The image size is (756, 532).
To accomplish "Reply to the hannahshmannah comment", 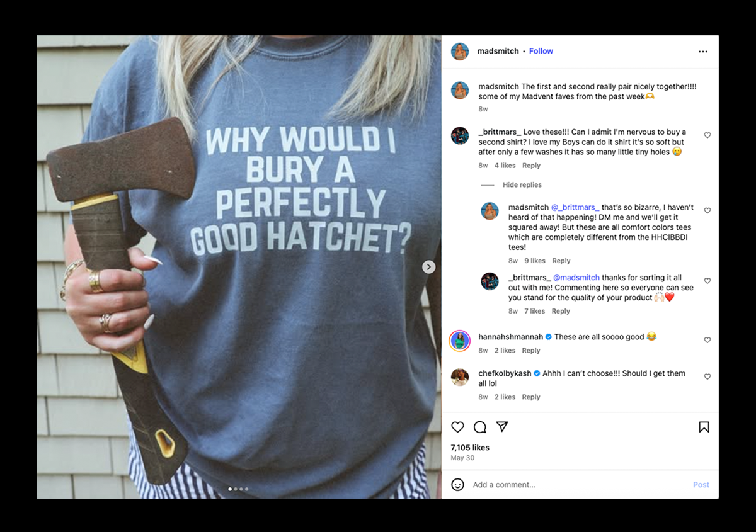I will (531, 351).
